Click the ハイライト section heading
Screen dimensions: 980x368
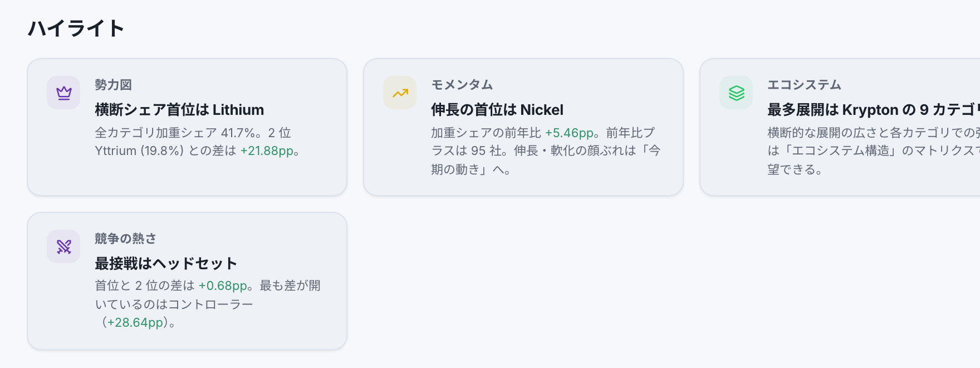tap(76, 28)
